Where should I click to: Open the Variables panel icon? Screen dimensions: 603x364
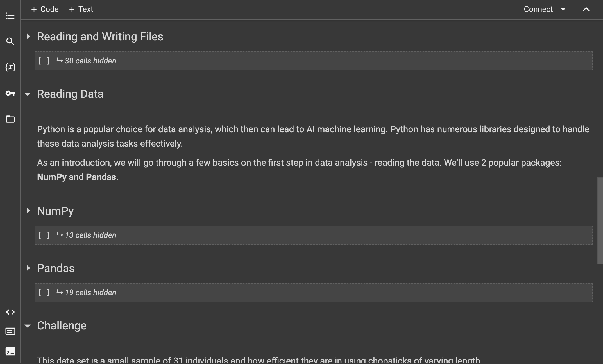(x=10, y=67)
